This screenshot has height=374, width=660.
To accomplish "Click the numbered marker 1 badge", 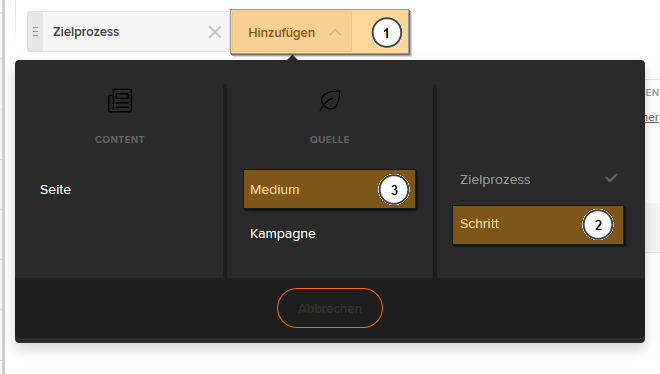I will coord(386,33).
